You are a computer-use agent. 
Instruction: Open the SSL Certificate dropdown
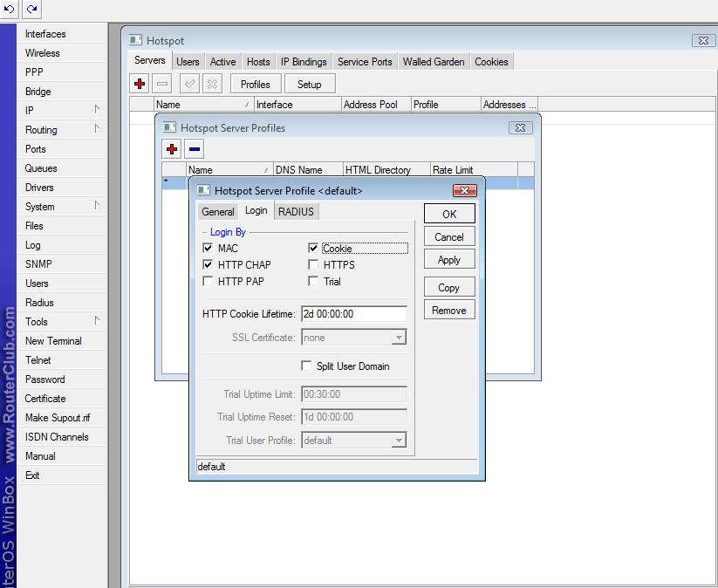coord(399,338)
